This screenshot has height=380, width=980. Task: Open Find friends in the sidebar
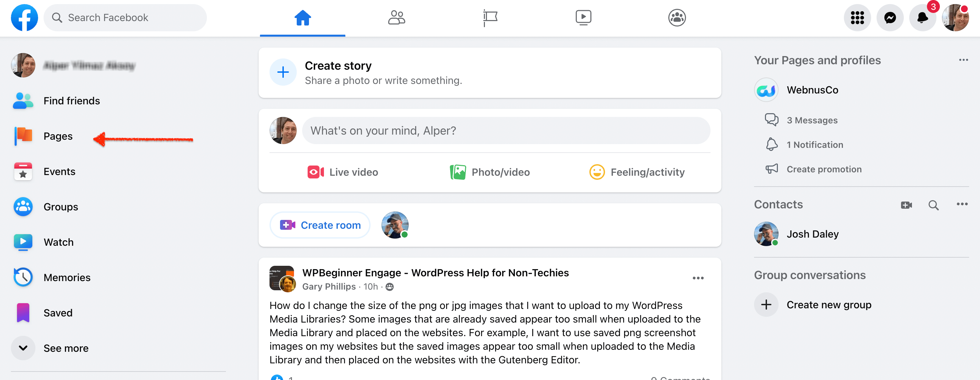pos(118,101)
